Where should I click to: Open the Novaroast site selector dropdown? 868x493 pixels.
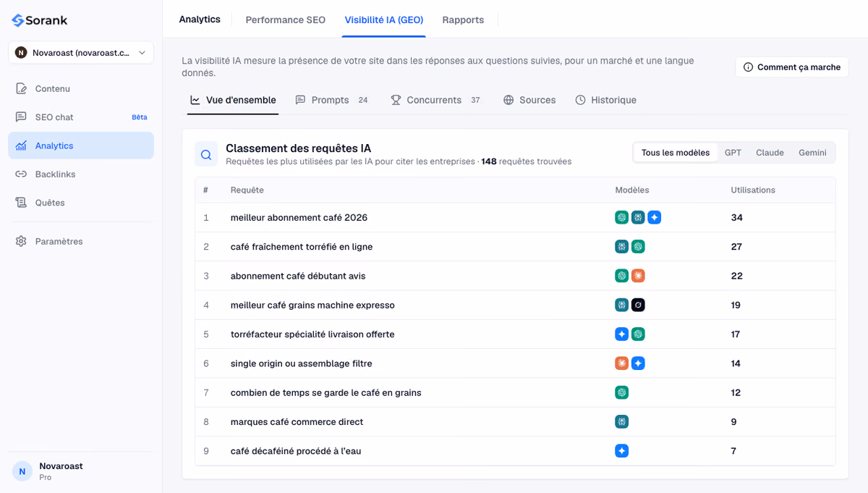(81, 53)
